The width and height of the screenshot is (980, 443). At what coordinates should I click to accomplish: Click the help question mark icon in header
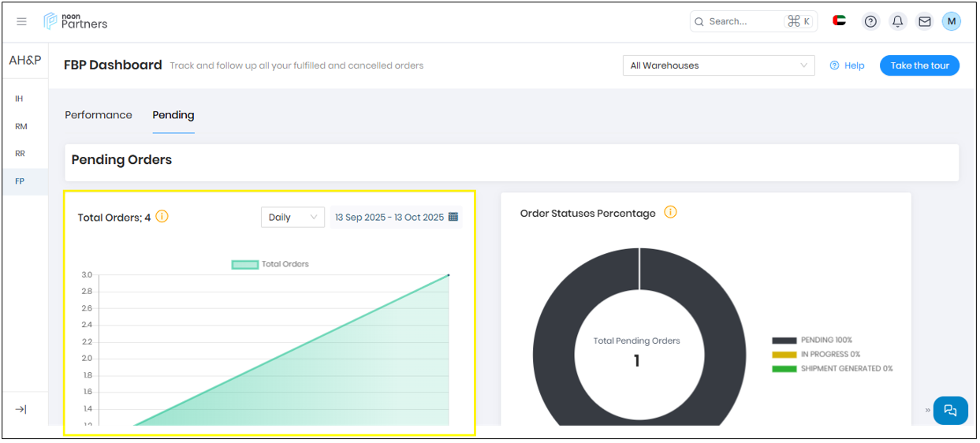coord(870,21)
